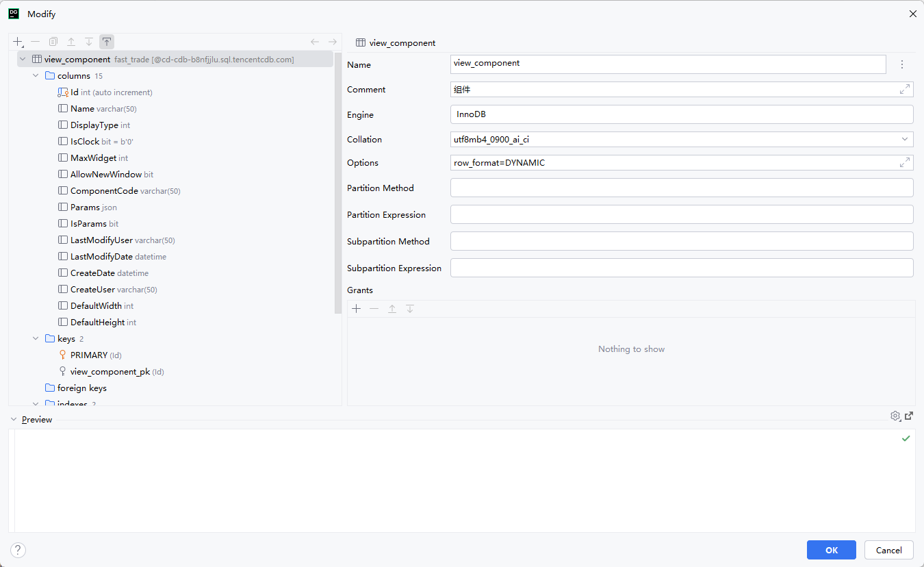Open preview in external editor icon
The width and height of the screenshot is (924, 567).
coord(909,416)
